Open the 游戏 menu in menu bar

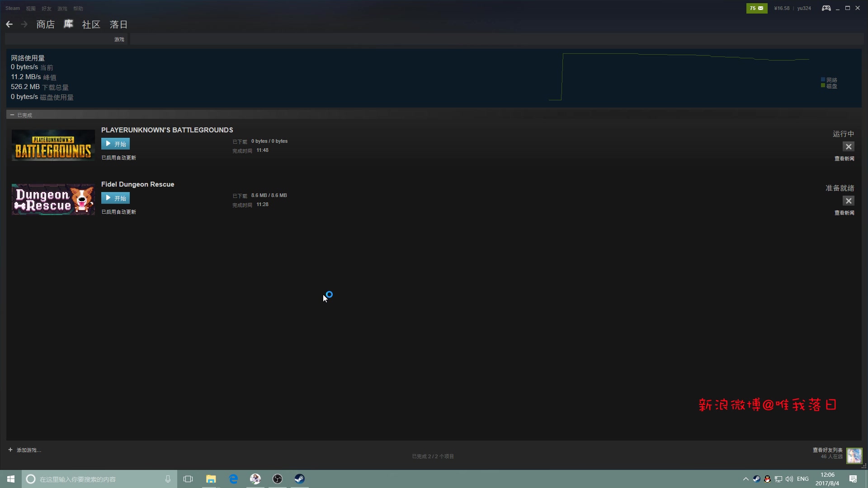(62, 9)
